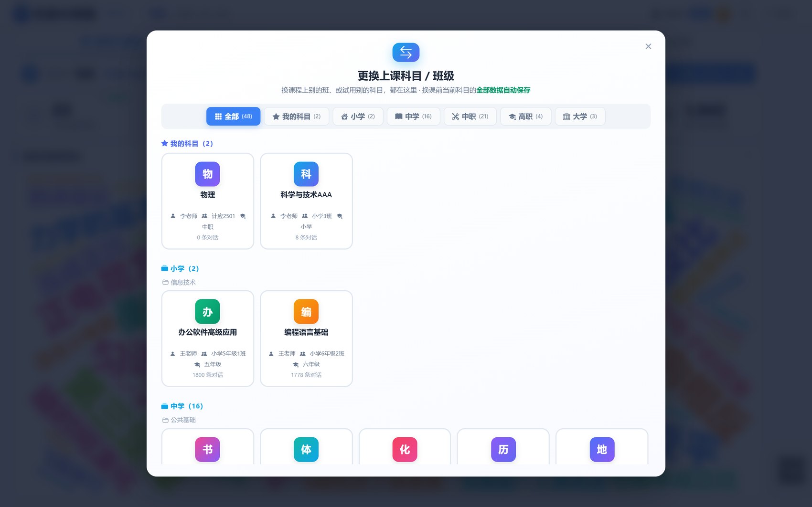Screen dimensions: 812x507
Task: Click the 全部数据自动保存 green text
Action: [503, 90]
